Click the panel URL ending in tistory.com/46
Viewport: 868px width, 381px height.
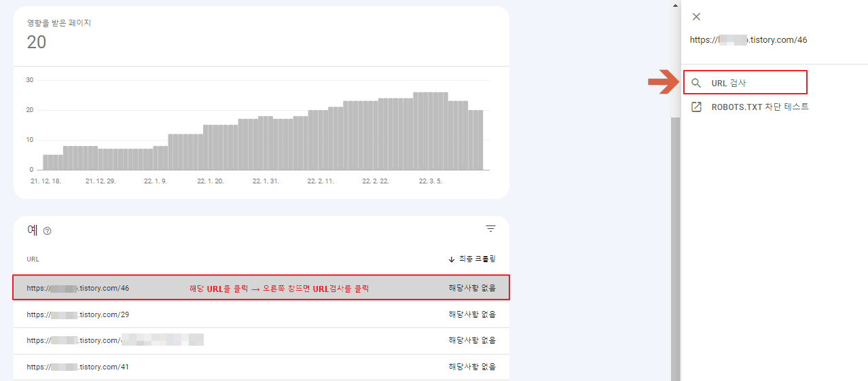tap(748, 40)
